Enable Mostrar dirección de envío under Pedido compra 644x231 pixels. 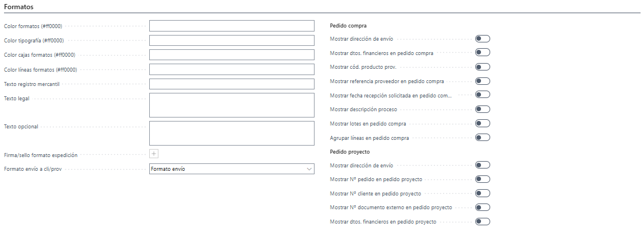[483, 38]
